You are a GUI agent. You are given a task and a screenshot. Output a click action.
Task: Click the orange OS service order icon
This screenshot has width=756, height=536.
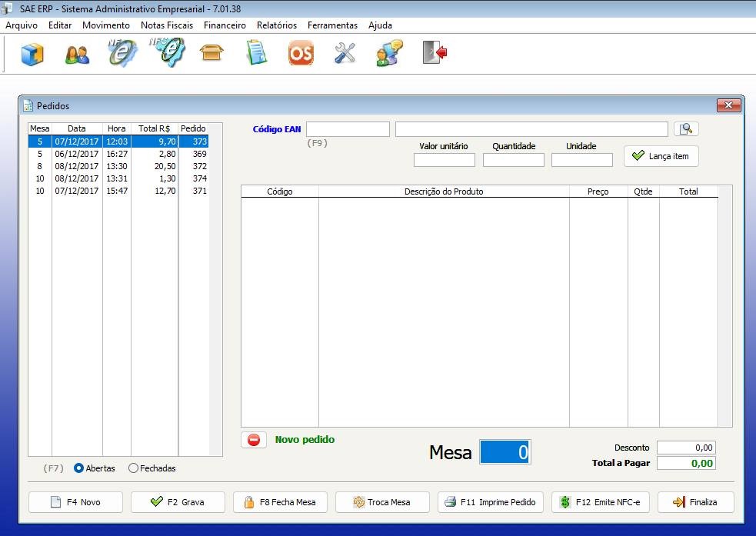(x=301, y=54)
